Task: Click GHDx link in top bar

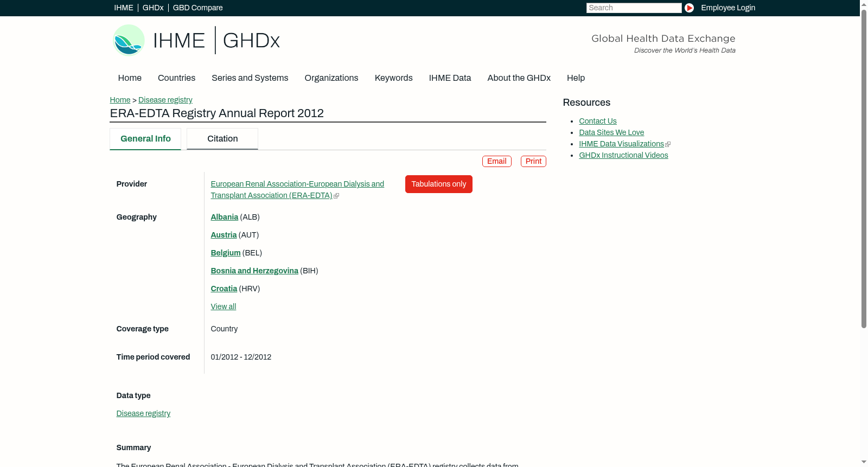Action: [x=153, y=8]
